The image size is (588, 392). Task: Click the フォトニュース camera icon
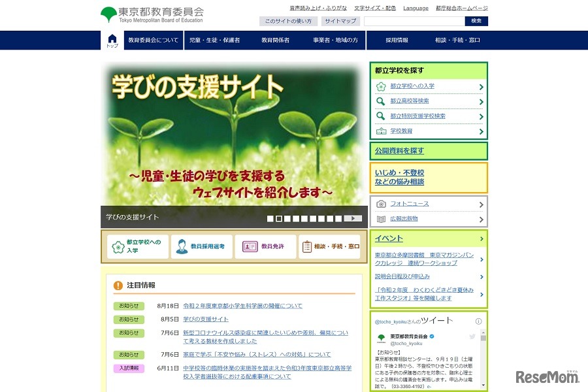pos(380,204)
